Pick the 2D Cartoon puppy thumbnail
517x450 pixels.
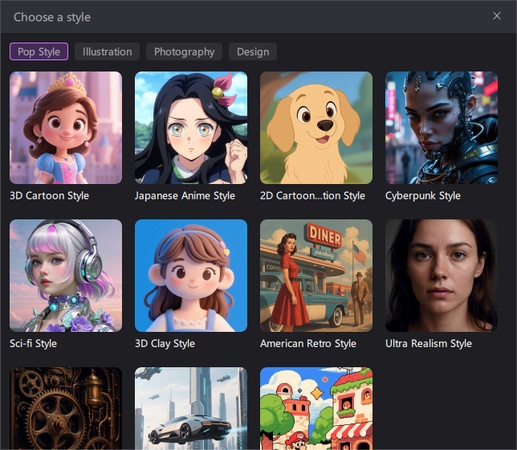(316, 128)
